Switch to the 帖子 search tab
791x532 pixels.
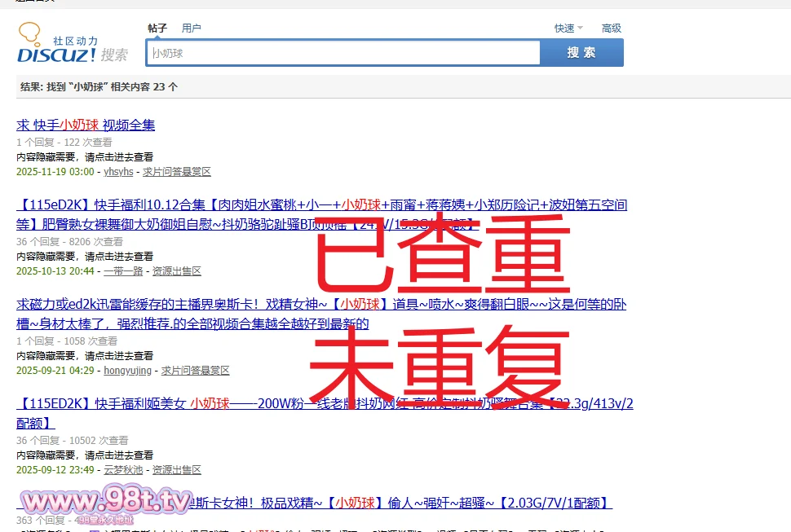click(x=157, y=28)
